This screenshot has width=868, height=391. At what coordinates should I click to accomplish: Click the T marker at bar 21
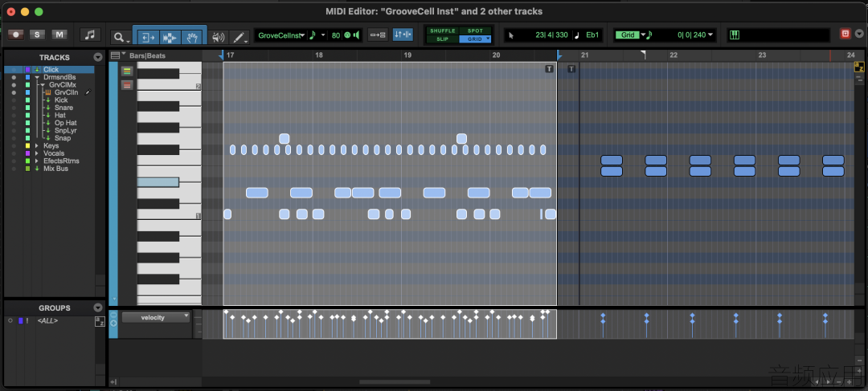coord(572,69)
